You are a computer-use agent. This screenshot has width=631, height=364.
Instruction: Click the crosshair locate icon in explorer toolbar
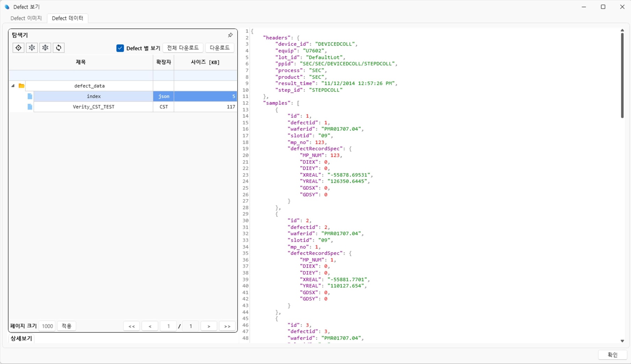pyautogui.click(x=18, y=48)
